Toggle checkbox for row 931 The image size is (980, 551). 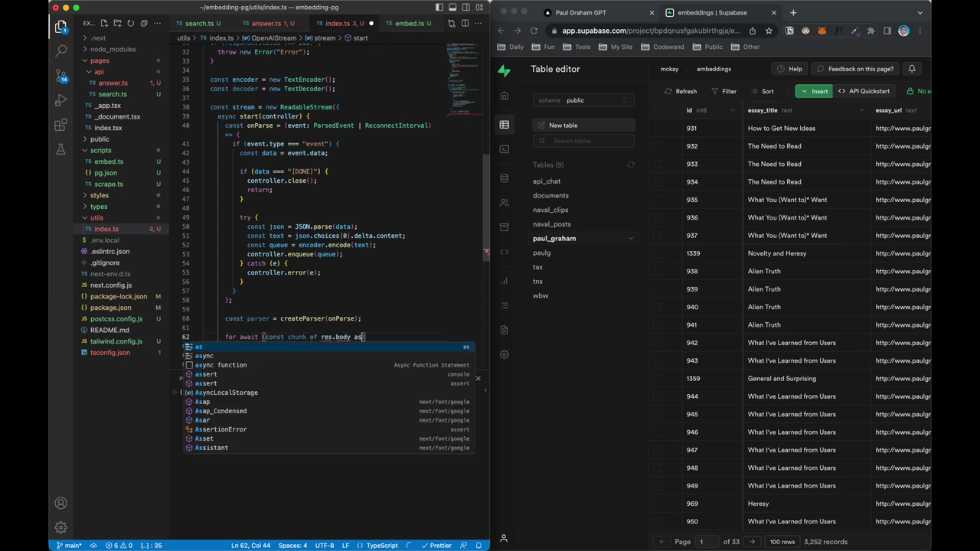pyautogui.click(x=658, y=129)
